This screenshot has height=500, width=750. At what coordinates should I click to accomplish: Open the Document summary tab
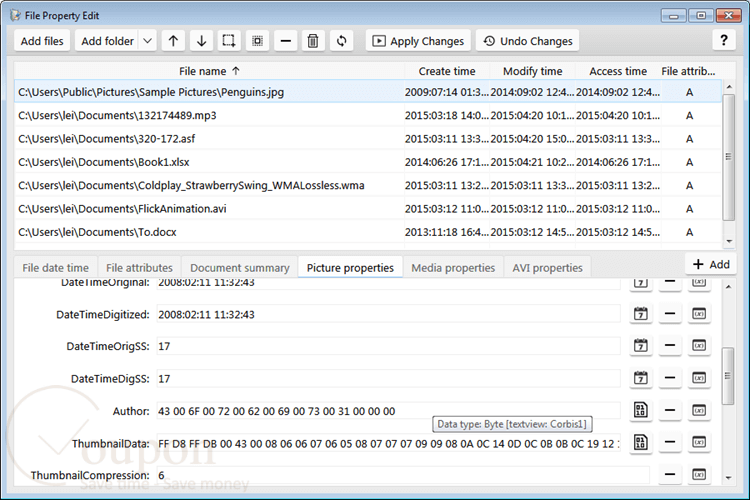(240, 267)
